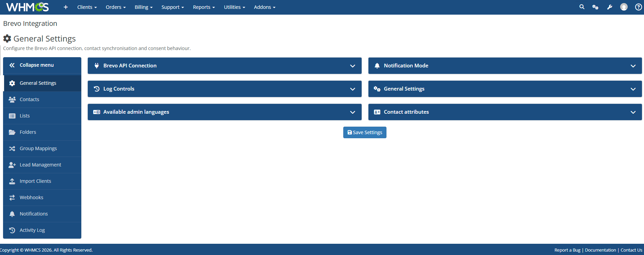This screenshot has width=644, height=255.
Task: Go to Contacts in the sidebar
Action: tap(42, 99)
